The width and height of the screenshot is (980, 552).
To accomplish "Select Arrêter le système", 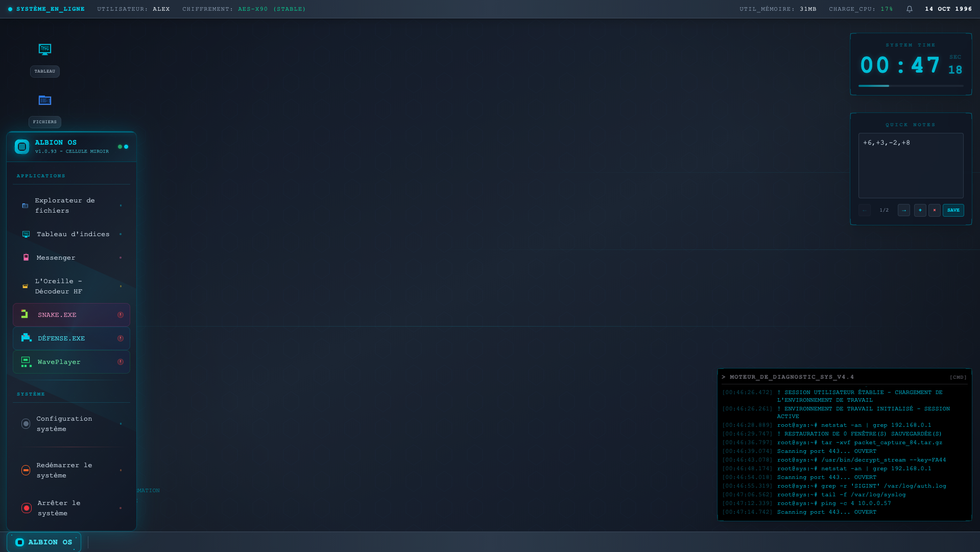I will pos(71,508).
